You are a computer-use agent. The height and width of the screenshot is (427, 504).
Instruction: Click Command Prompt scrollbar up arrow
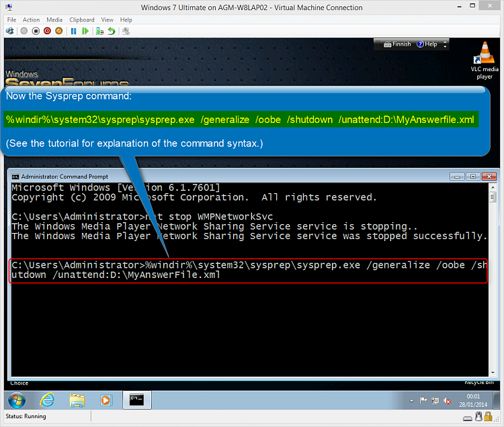493,187
